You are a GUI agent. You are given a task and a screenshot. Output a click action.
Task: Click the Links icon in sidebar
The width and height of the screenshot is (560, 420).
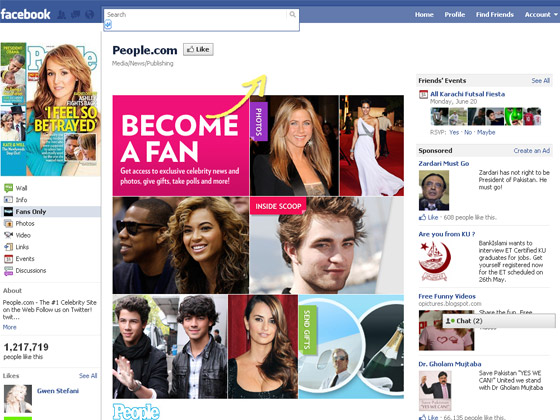8,247
